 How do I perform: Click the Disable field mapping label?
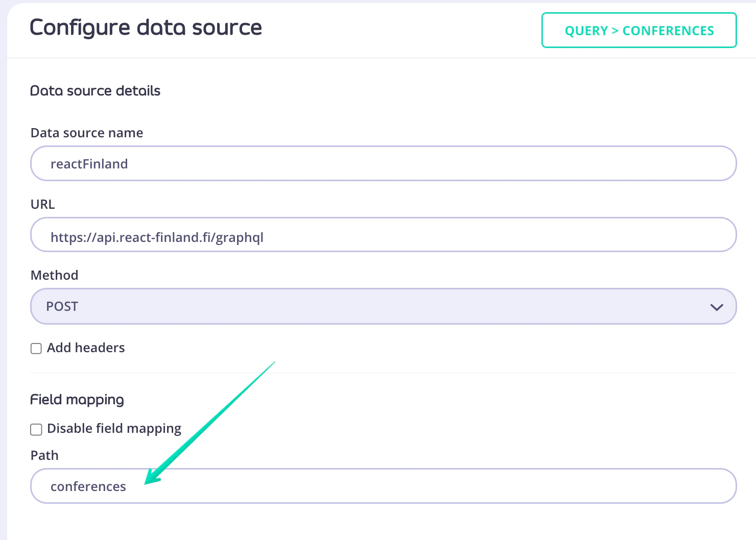[113, 429]
